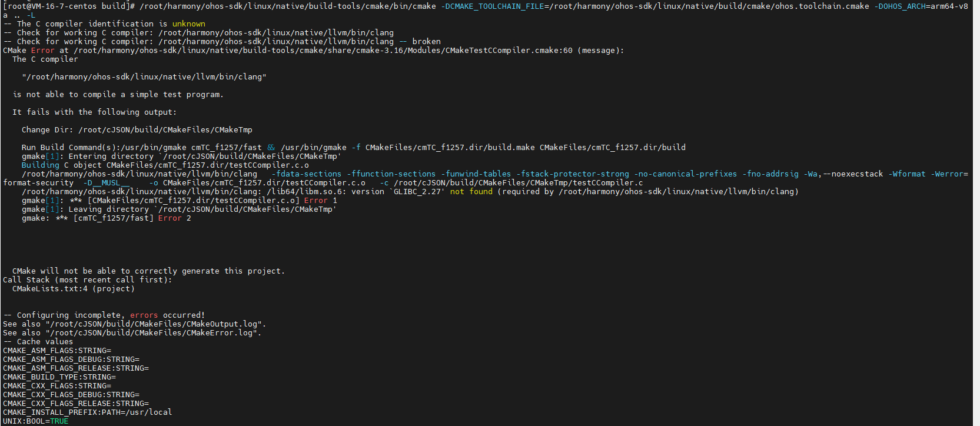
Task: Click 'CMake will not be able to correctly generate this project.'
Action: (x=149, y=271)
